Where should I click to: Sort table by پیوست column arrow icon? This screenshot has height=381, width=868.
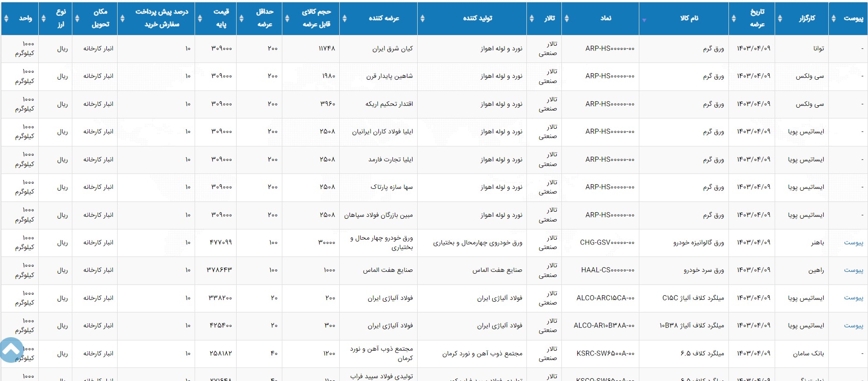coord(833,19)
